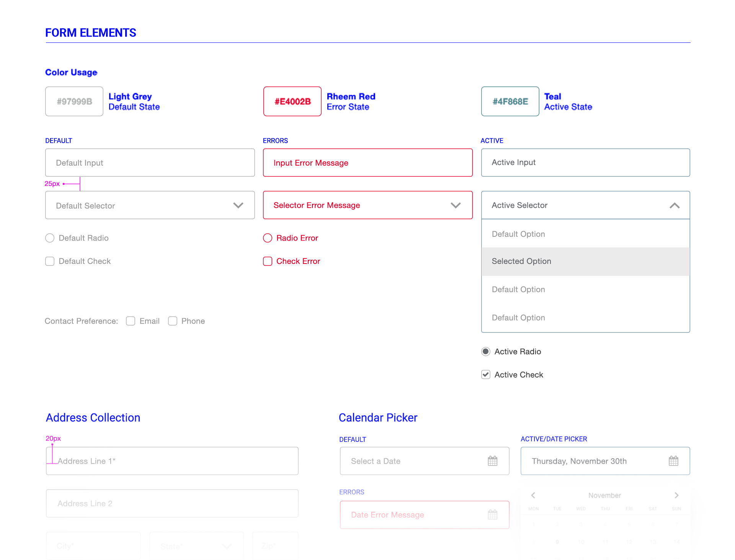Click the calendar icon on Thursday, November 30th field
The width and height of the screenshot is (735, 560).
pyautogui.click(x=673, y=461)
